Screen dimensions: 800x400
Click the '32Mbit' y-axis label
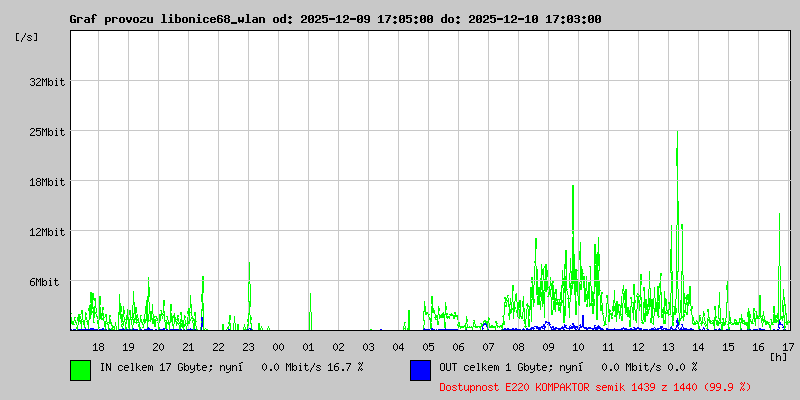[47, 82]
